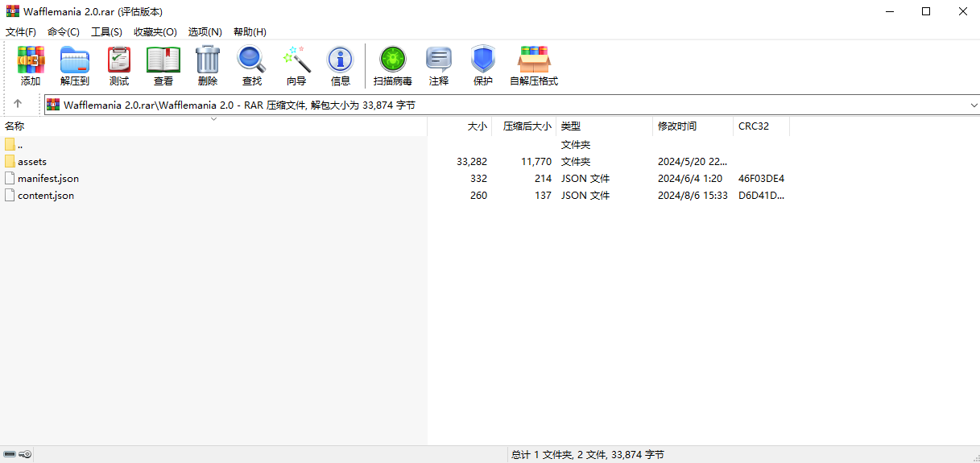Image resolution: width=980 pixels, height=463 pixels.
Task: Click the 保护 (Protect) shield icon
Action: point(483,60)
